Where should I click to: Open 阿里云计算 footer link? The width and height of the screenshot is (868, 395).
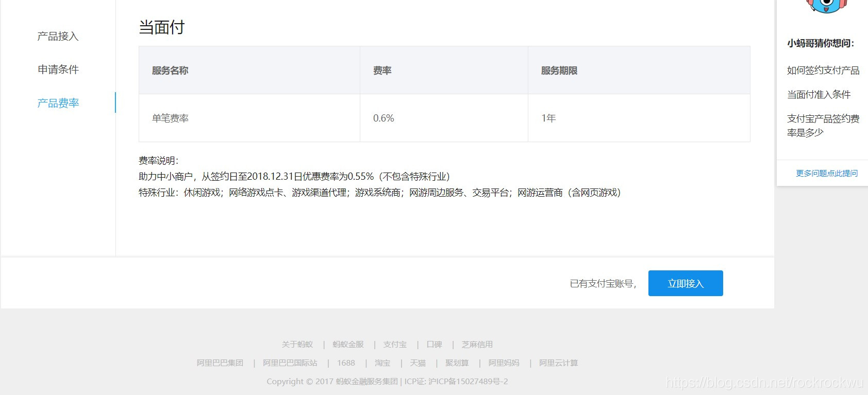click(x=559, y=363)
